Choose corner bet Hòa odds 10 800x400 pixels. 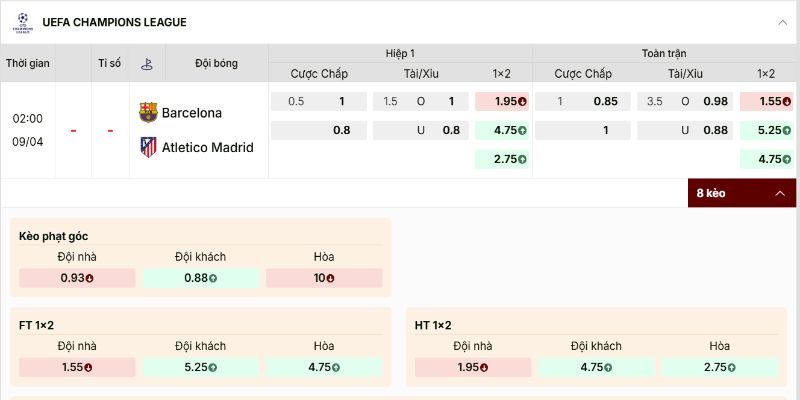pos(324,278)
